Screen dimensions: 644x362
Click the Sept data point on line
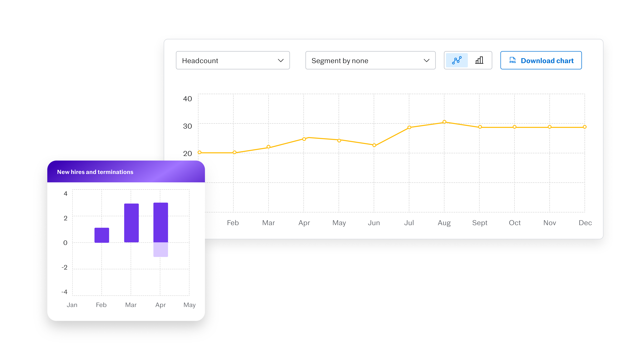(x=480, y=127)
